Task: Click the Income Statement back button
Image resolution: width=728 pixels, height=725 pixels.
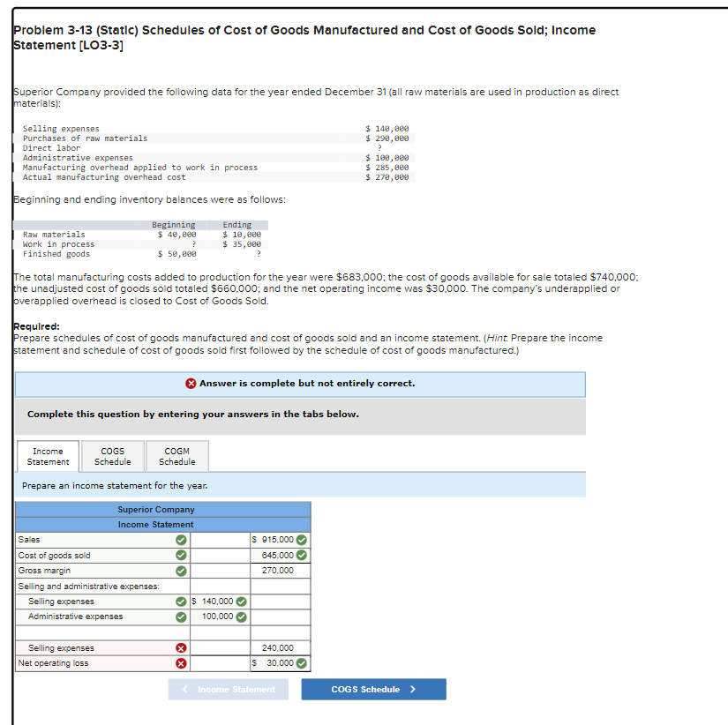Action: tap(228, 689)
